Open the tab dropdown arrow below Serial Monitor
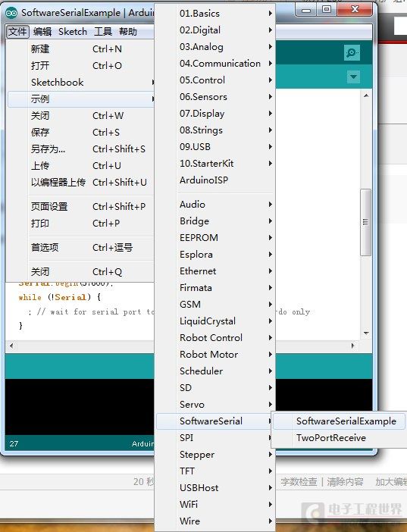 pyautogui.click(x=353, y=77)
